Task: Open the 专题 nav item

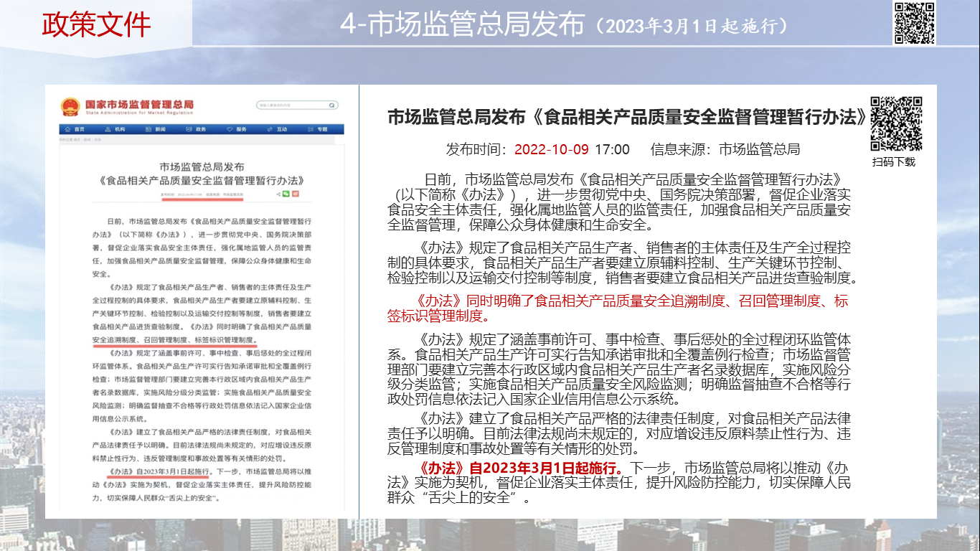Action: [x=317, y=129]
